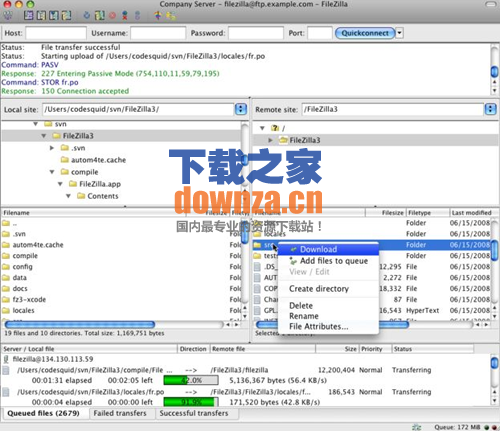Click the Disconnect from server icon
This screenshot has height=431, width=500.
(x=125, y=15)
